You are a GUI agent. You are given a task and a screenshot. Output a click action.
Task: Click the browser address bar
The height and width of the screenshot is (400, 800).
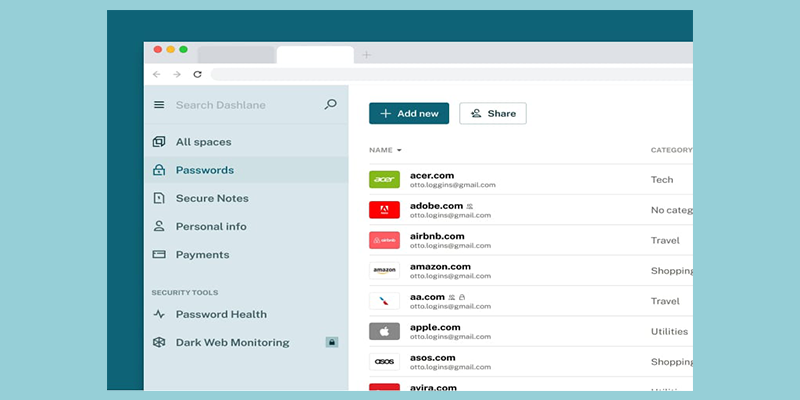coord(452,74)
